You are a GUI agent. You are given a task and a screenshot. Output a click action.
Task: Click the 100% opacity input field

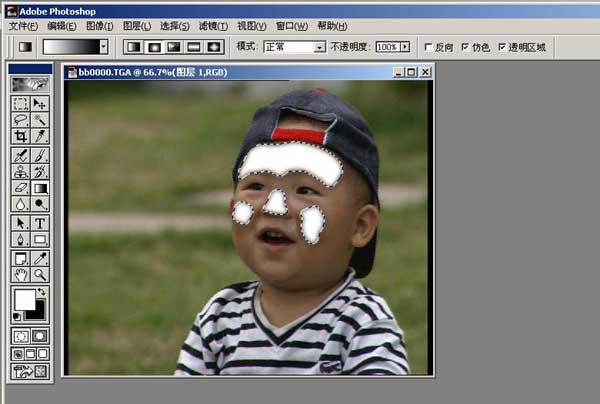click(x=388, y=47)
